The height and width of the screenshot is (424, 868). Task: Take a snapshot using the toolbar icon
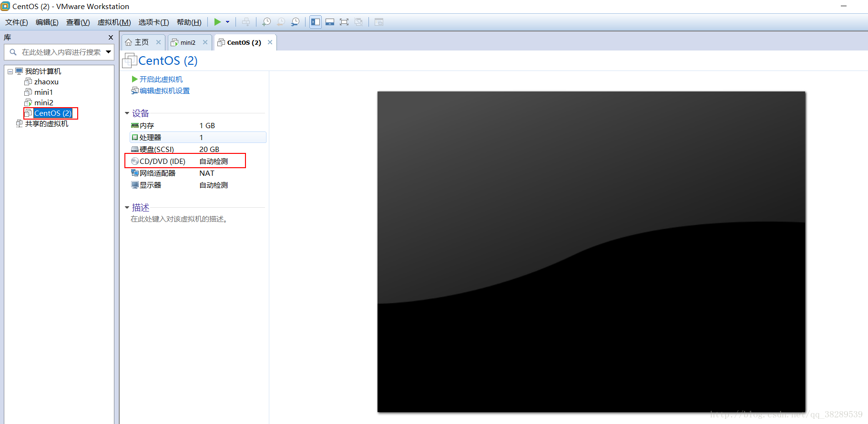266,22
